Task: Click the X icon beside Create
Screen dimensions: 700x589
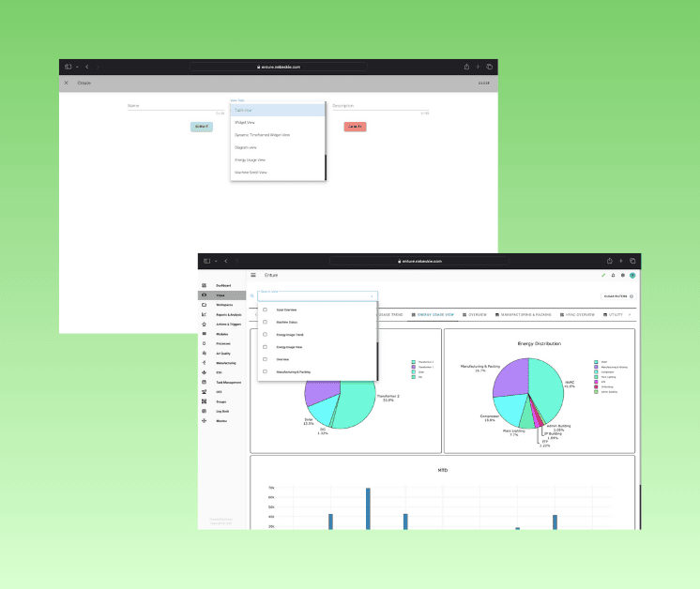Action: point(66,83)
